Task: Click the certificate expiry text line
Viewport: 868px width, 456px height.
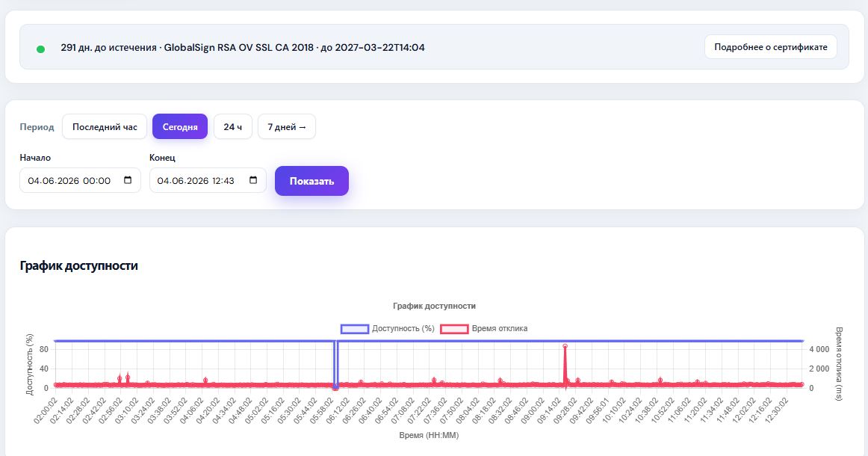Action: coord(243,48)
